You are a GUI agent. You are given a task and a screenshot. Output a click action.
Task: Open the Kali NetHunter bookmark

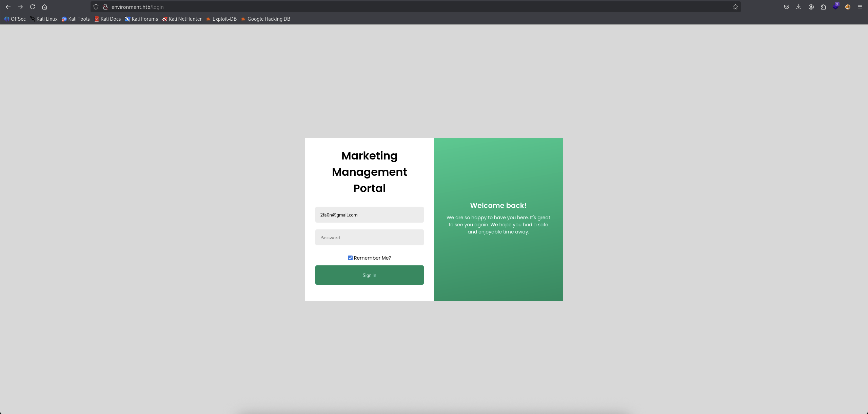pyautogui.click(x=182, y=19)
